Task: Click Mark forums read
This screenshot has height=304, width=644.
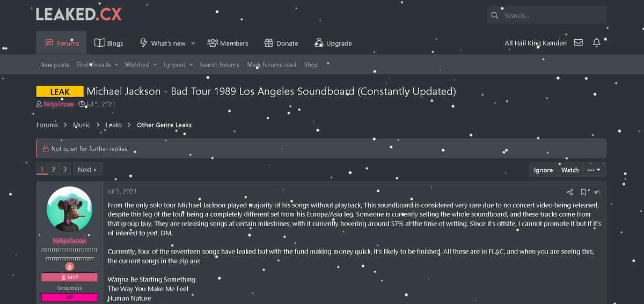Action: pos(272,64)
